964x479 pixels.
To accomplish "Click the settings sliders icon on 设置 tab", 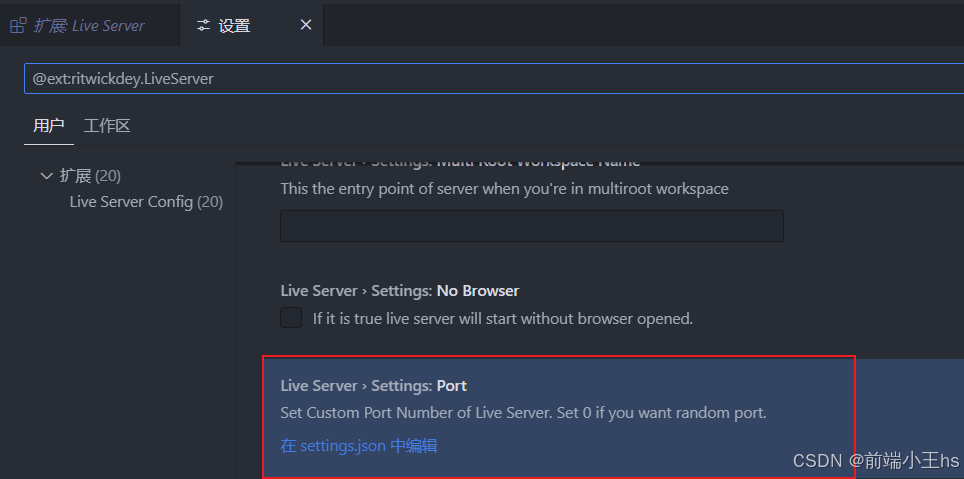I will point(203,26).
